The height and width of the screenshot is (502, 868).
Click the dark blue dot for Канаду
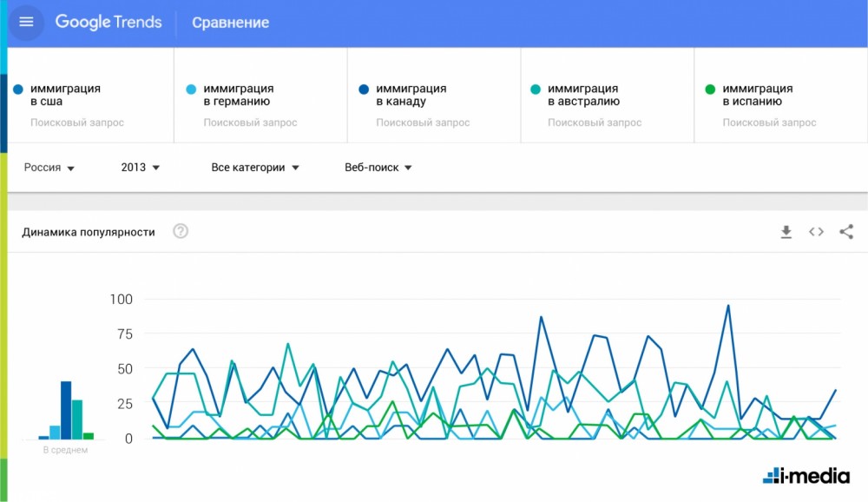click(364, 89)
